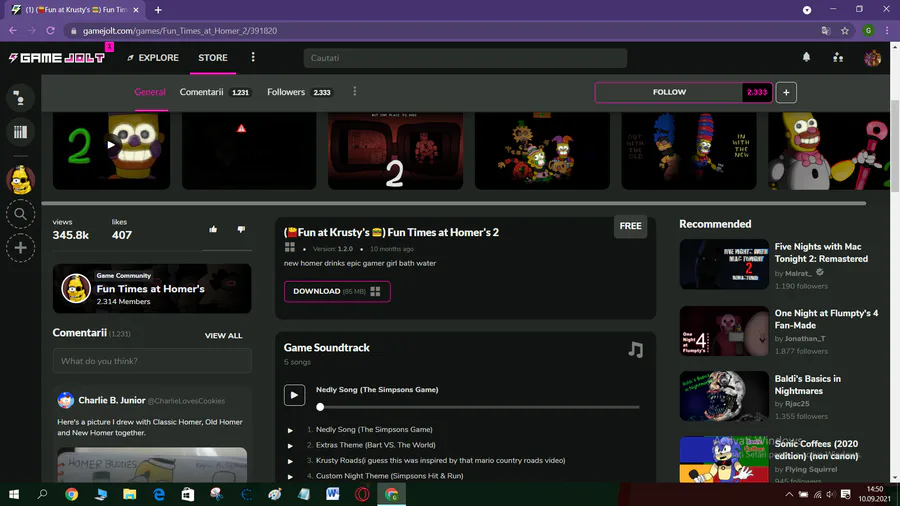Open the Comentarii tab

[215, 92]
